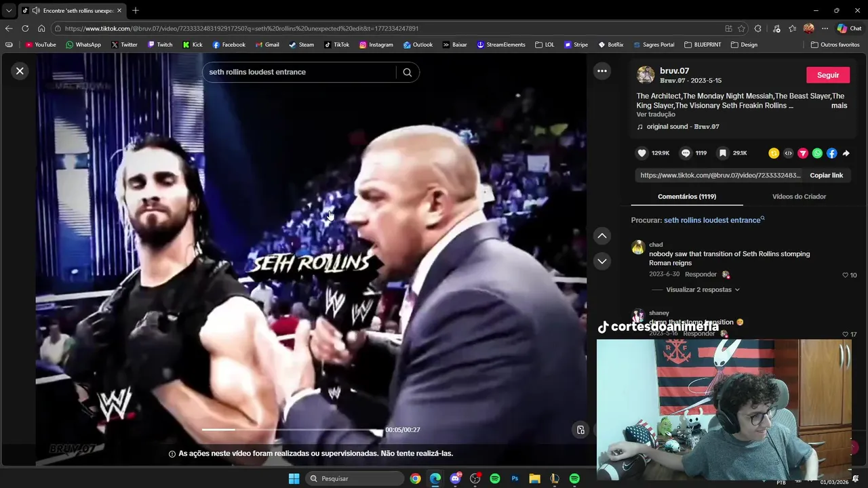This screenshot has width=868, height=488.
Task: Open File Explorer from the taskbar
Action: click(534, 479)
